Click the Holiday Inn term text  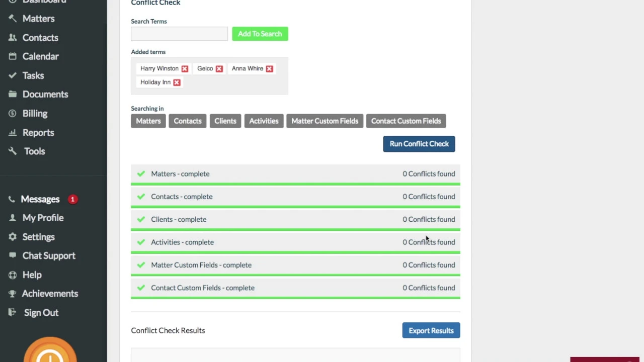pyautogui.click(x=155, y=82)
